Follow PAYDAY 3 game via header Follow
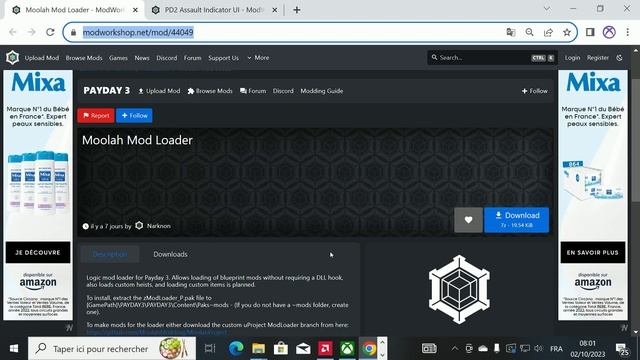Screen dimensions: 640x360 [535, 91]
